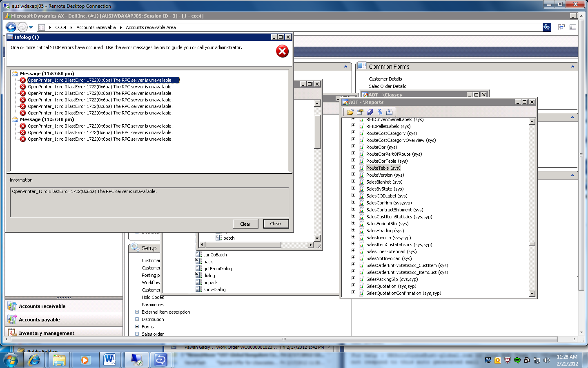Select the Message (11:57:40 pm) node
588x368 pixels.
click(47, 119)
